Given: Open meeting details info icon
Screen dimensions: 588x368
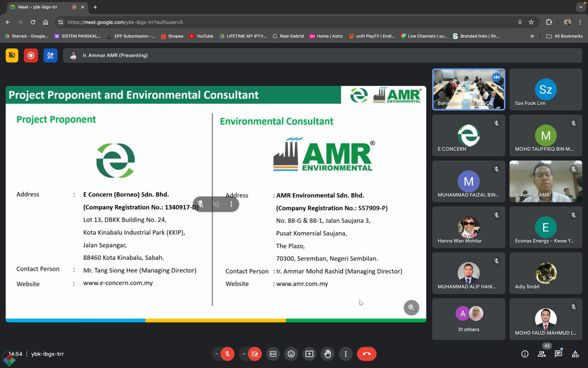Looking at the screenshot, I should coord(525,354).
